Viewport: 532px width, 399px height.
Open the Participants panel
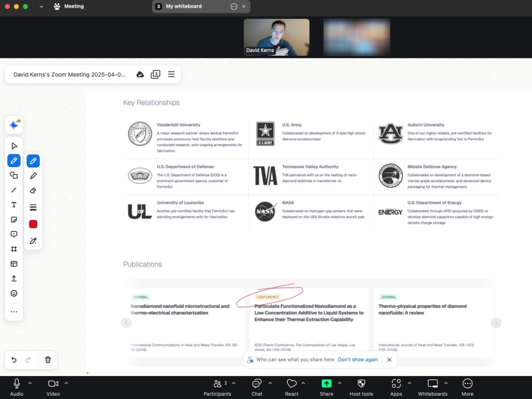click(x=218, y=387)
